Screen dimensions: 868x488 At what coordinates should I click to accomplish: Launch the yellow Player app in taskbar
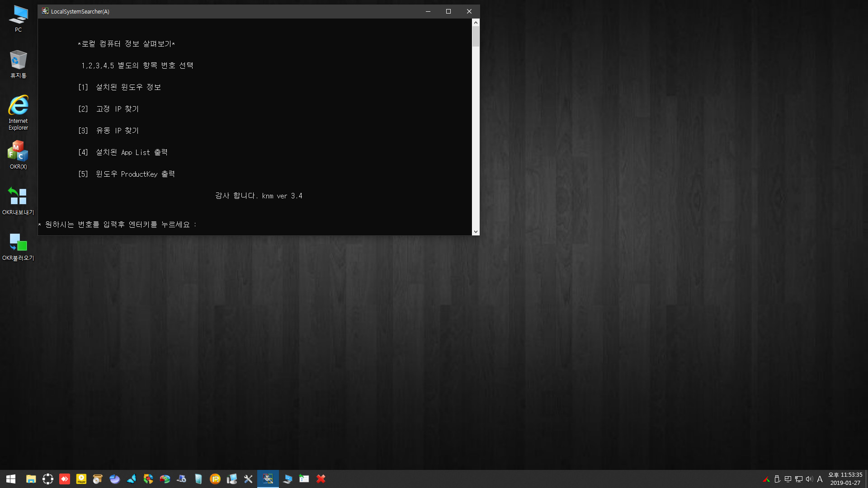81,479
